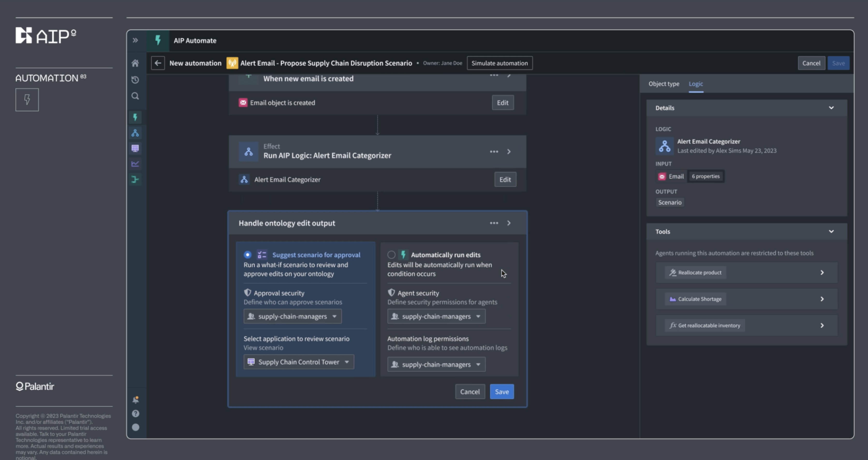Click the Owner: Jane Doe label

(443, 63)
